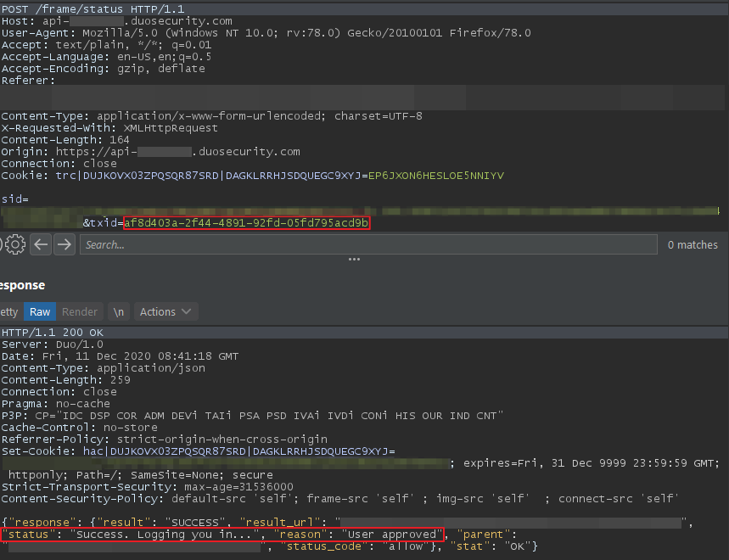Click the partially visible help icon left of gear
Screen dimensions: 729x560
(x=2, y=245)
